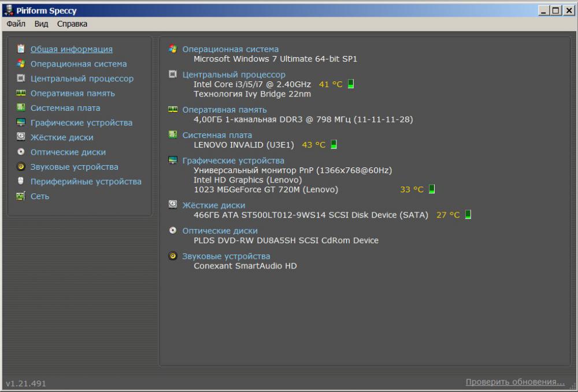This screenshot has height=392, width=578.
Task: Click motherboard temperature indicator next to 43 °C
Action: [334, 144]
